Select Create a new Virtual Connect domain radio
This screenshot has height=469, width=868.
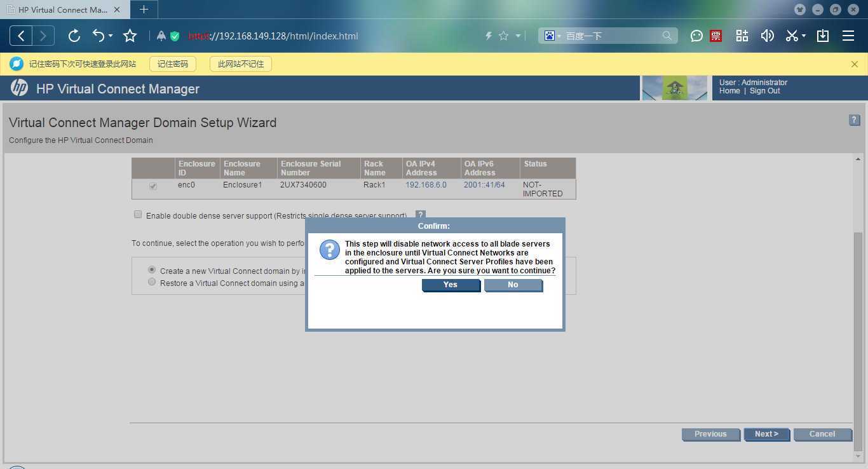[x=152, y=270]
